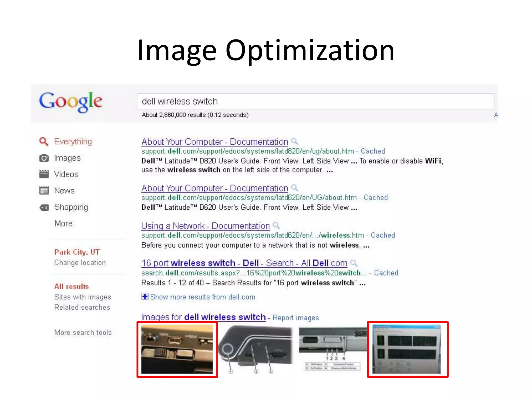Select the Everything search filter
Screen dimensions: 532x399
pyautogui.click(x=73, y=142)
